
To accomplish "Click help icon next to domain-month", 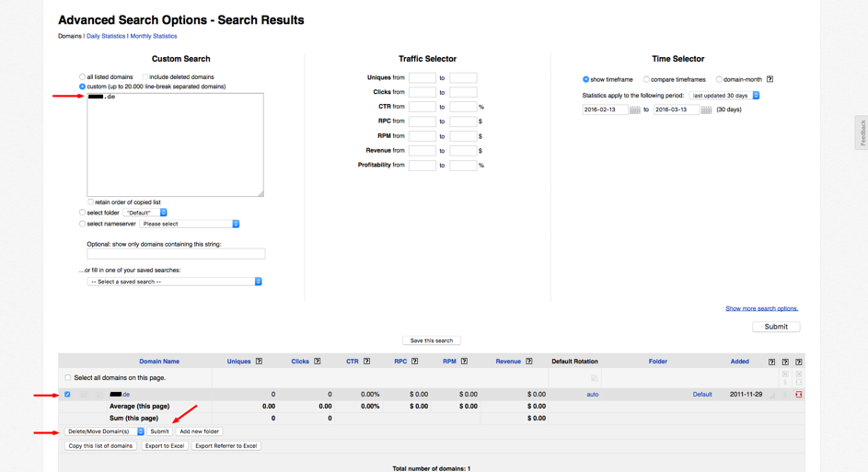I will coord(770,79).
